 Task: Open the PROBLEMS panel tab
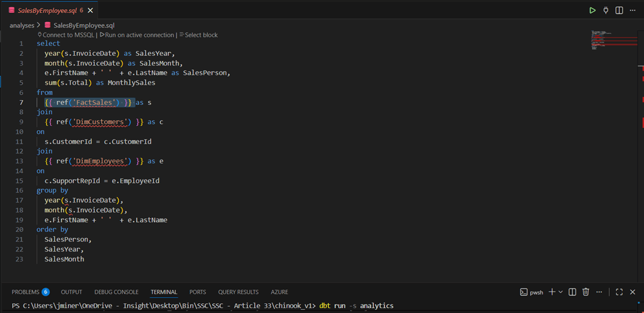coord(26,292)
